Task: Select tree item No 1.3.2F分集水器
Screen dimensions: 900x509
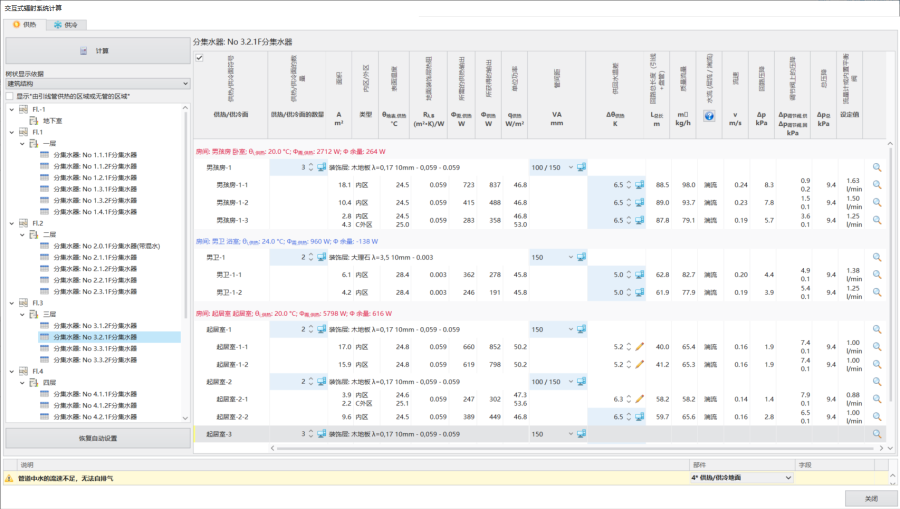Action: pyautogui.click(x=95, y=200)
